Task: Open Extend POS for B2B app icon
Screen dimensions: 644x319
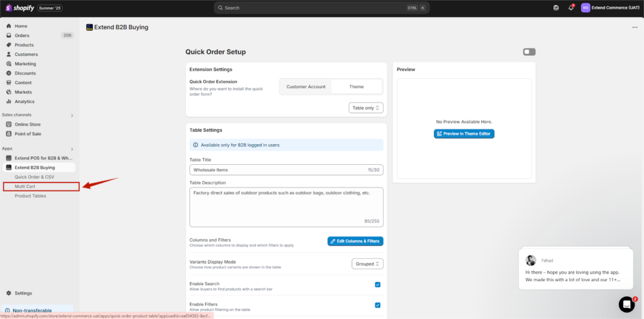Action: 9,158
